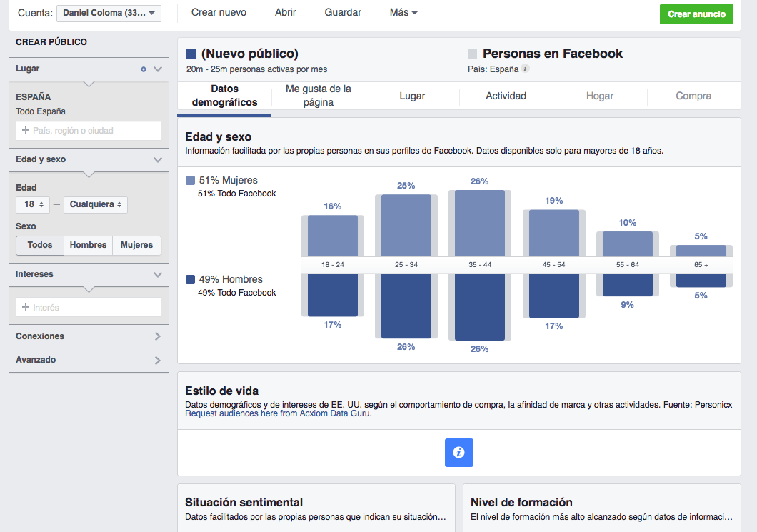The height and width of the screenshot is (532, 757).
Task: Click the women 25 - 34 bar at 25%
Action: 406,225
